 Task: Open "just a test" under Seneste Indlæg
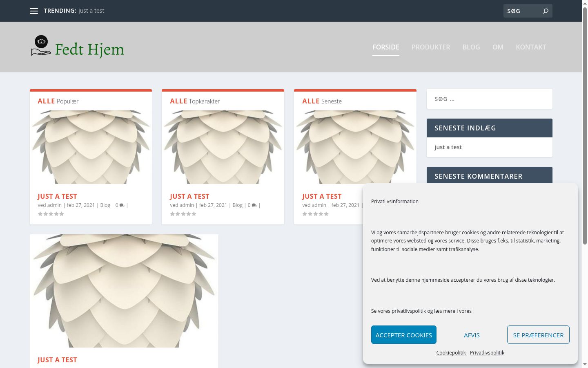[x=448, y=147]
